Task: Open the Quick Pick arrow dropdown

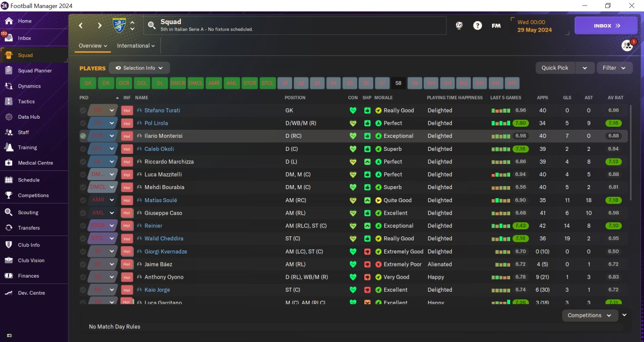Action: pyautogui.click(x=585, y=68)
